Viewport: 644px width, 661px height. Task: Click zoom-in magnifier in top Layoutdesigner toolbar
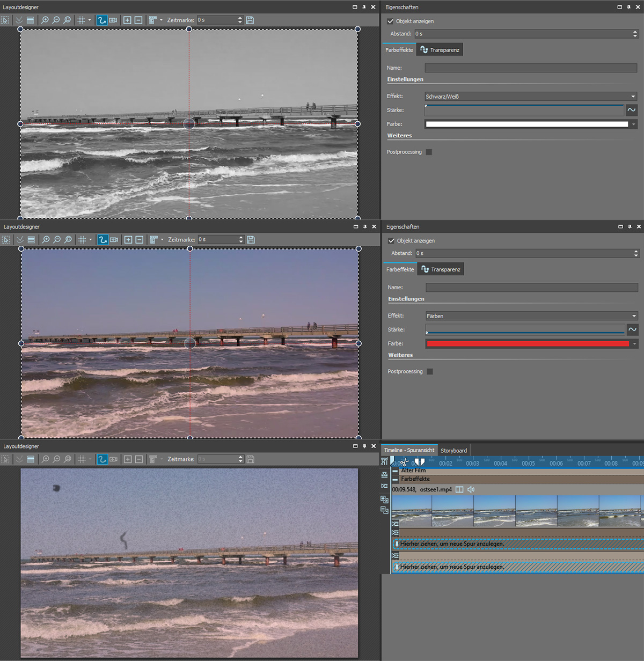tap(45, 20)
